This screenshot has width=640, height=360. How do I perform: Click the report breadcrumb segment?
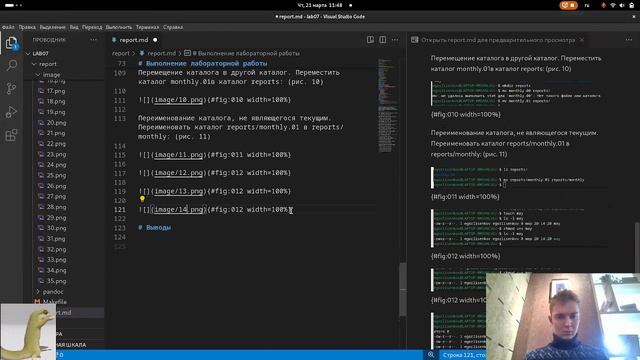coord(120,53)
